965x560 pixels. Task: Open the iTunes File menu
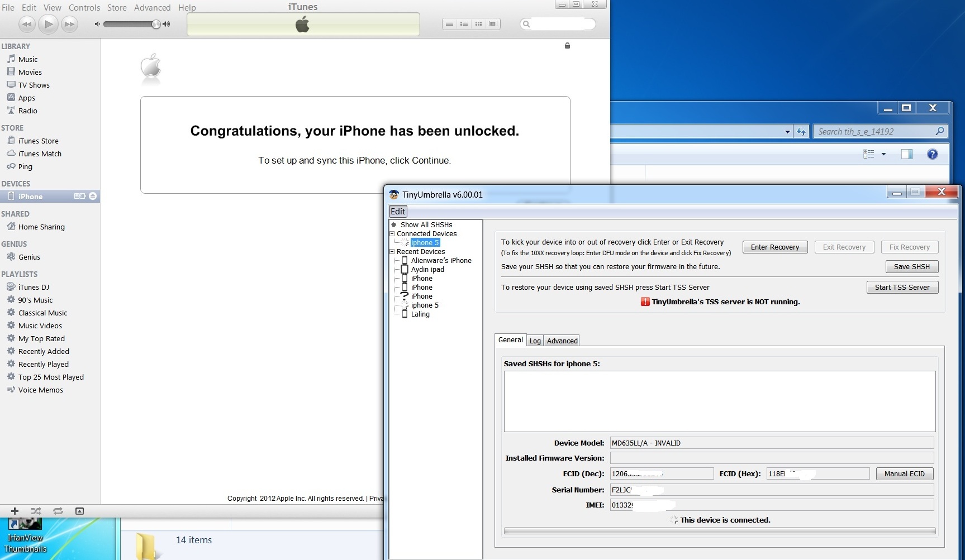point(8,7)
